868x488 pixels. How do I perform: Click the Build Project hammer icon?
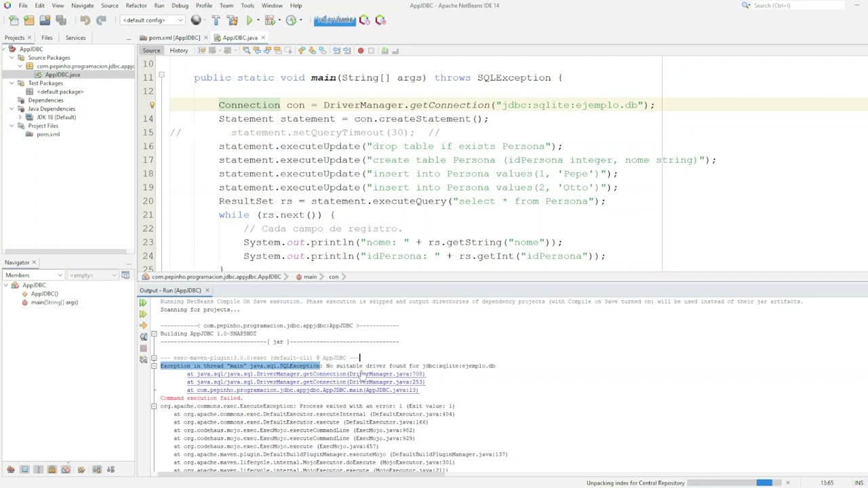pyautogui.click(x=216, y=20)
